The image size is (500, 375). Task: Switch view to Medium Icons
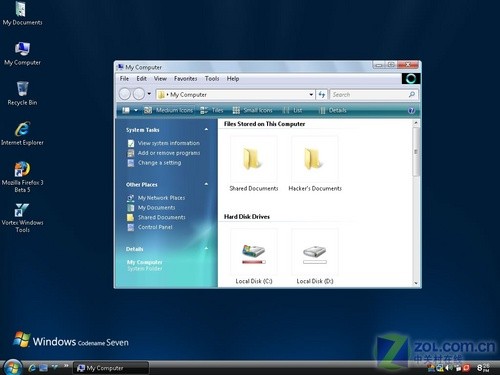click(168, 110)
